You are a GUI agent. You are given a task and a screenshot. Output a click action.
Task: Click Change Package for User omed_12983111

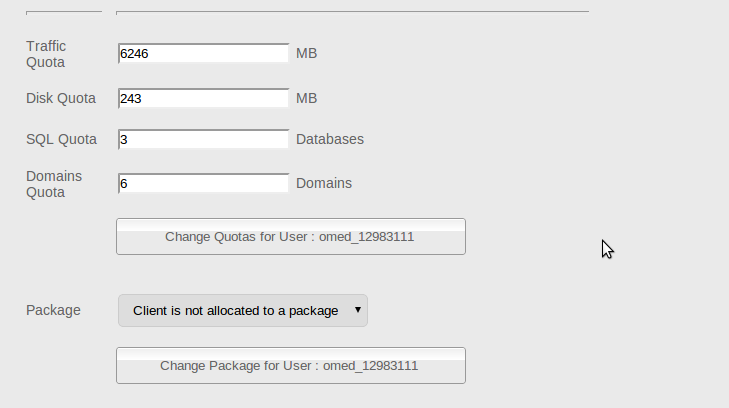pyautogui.click(x=291, y=366)
